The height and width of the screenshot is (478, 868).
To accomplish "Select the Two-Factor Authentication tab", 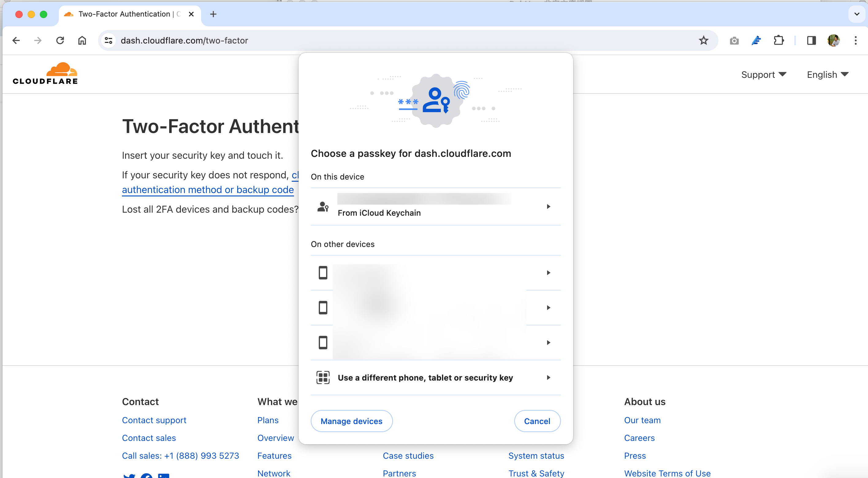I will (x=124, y=14).
